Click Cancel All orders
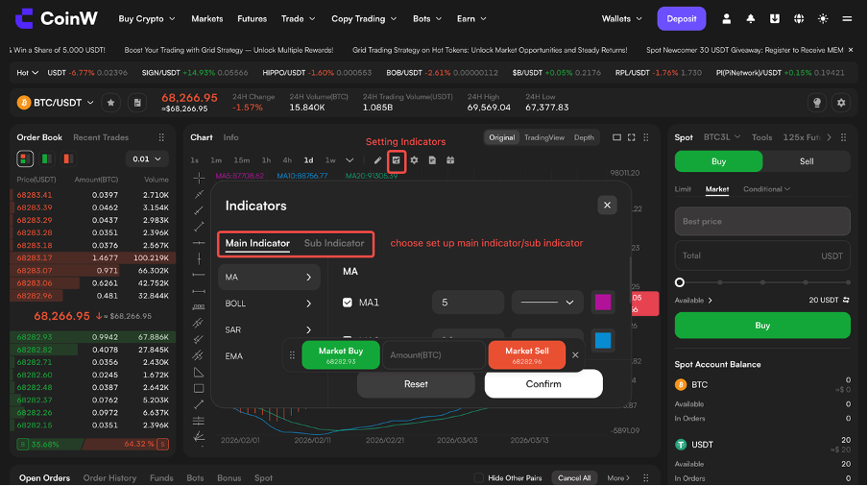Image resolution: width=868 pixels, height=486 pixels. pos(574,477)
